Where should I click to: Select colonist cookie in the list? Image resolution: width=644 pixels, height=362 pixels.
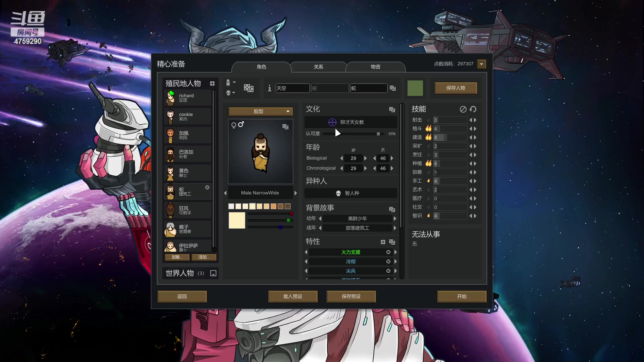click(188, 116)
